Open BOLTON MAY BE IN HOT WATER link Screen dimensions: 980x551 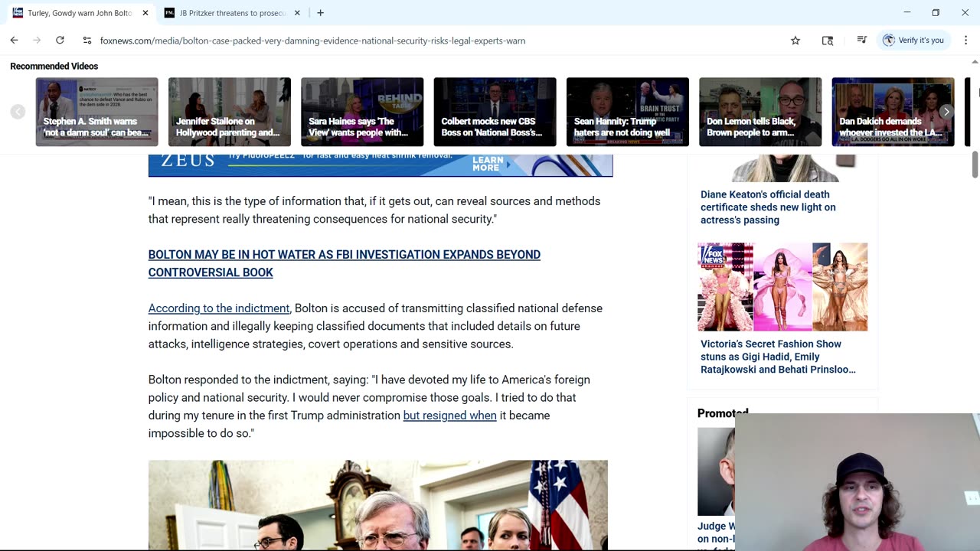tap(345, 263)
